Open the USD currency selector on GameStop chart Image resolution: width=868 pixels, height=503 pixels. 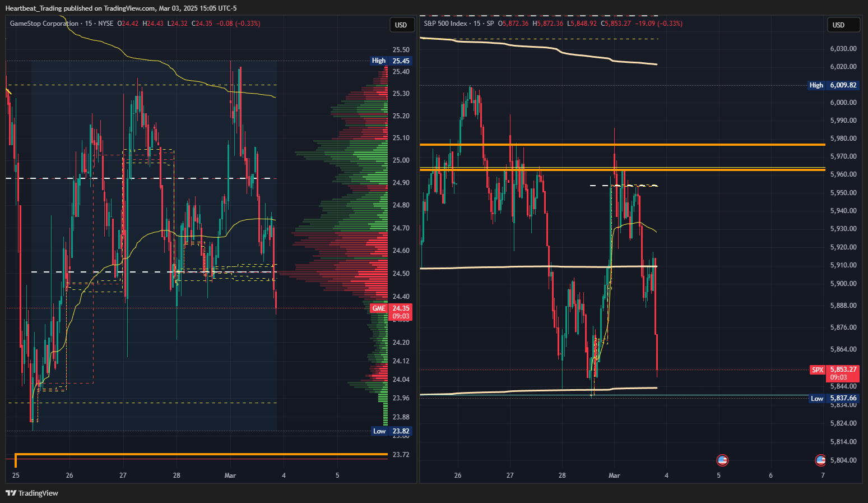tap(401, 25)
